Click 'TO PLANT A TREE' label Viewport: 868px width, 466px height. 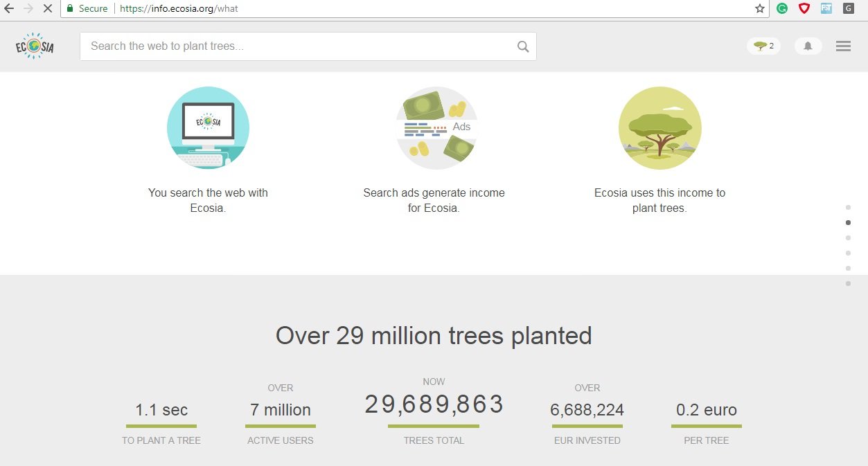point(161,440)
